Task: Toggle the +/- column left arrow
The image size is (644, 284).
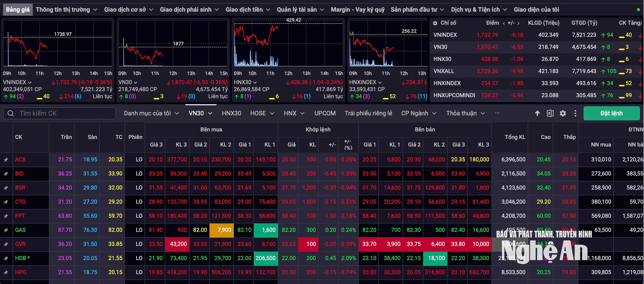Action: 504,23
